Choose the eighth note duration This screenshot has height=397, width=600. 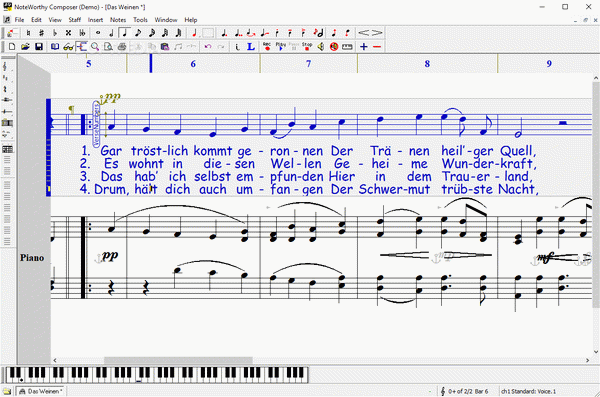pyautogui.click(x=138, y=33)
